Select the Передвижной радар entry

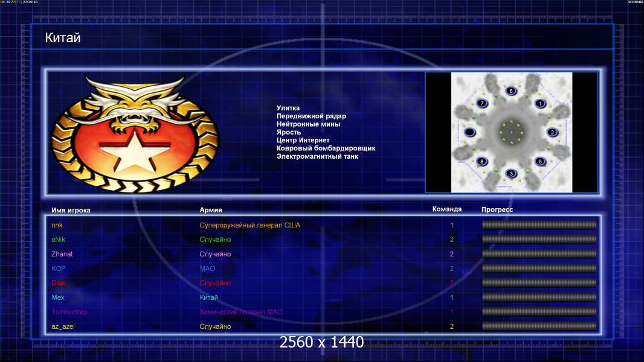(x=311, y=116)
